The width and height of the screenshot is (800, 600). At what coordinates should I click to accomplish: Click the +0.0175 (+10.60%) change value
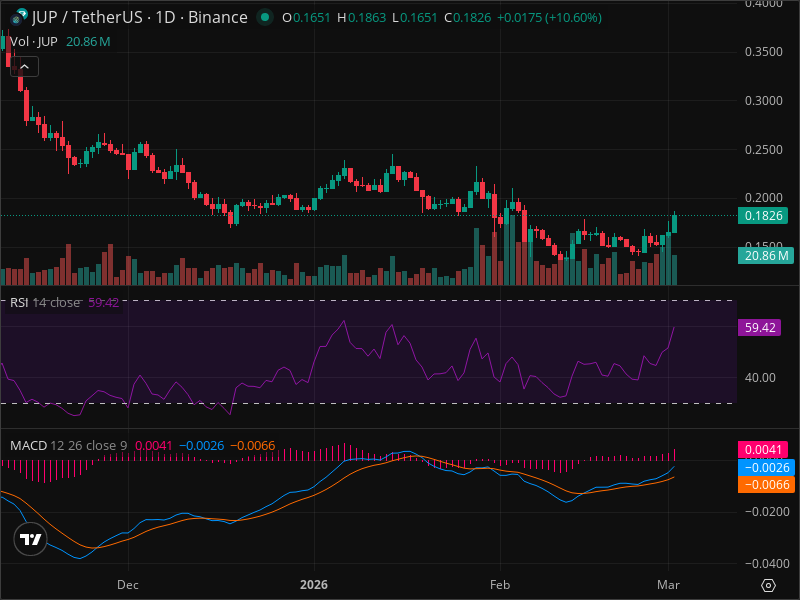coord(549,18)
